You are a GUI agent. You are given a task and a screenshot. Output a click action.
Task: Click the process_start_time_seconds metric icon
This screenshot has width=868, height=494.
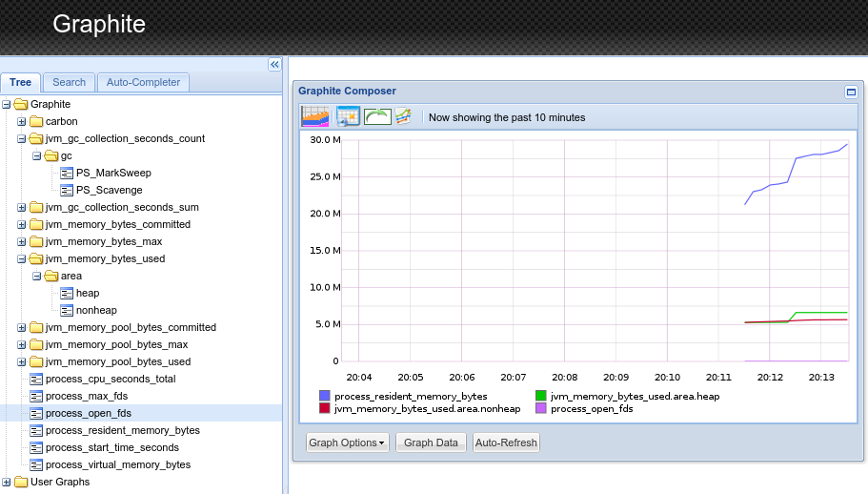pos(36,448)
